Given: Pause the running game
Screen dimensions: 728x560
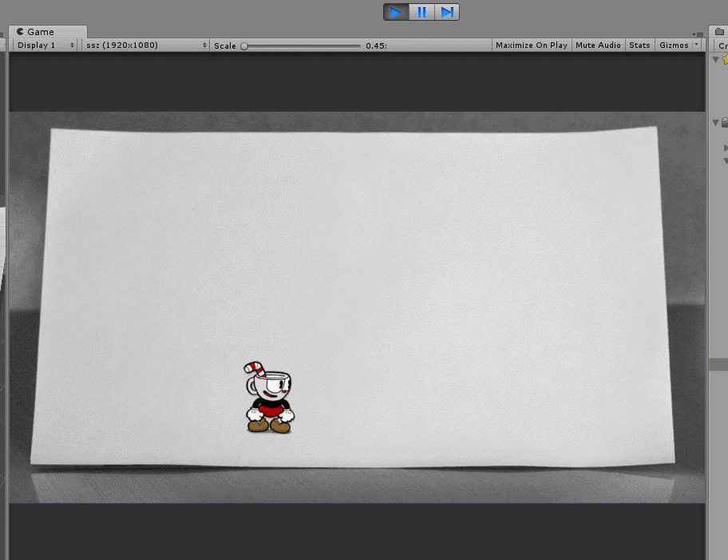Looking at the screenshot, I should [421, 12].
